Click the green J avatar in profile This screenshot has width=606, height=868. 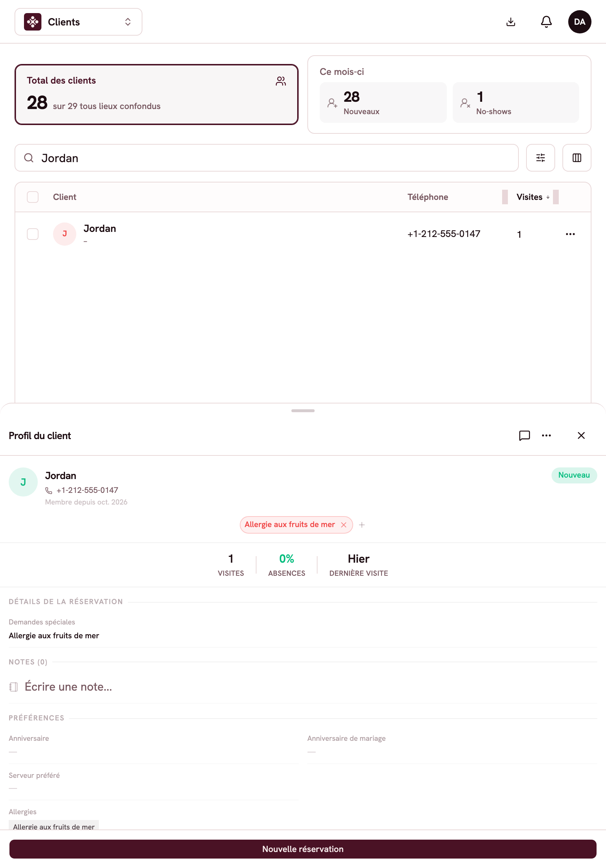click(x=23, y=482)
